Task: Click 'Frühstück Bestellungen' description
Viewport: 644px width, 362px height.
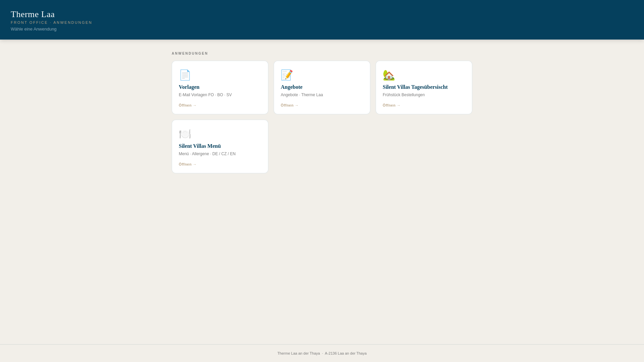Action: pos(404,95)
